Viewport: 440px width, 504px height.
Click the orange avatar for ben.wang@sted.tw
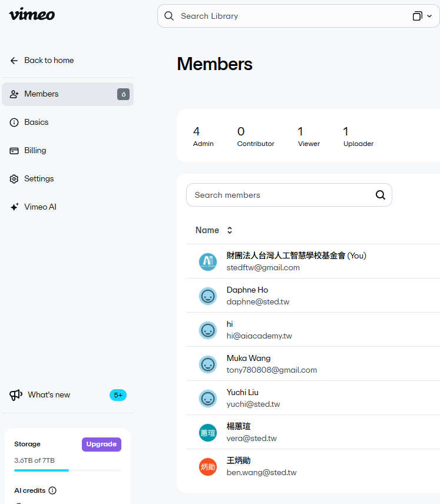208,466
